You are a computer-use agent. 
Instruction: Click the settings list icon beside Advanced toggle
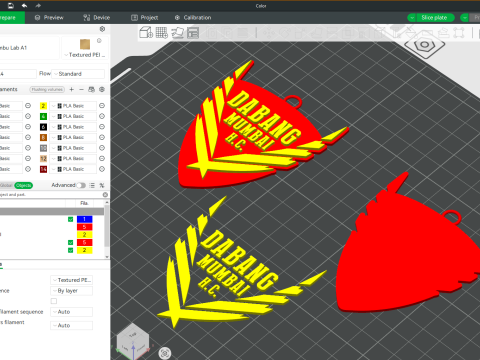click(92, 185)
